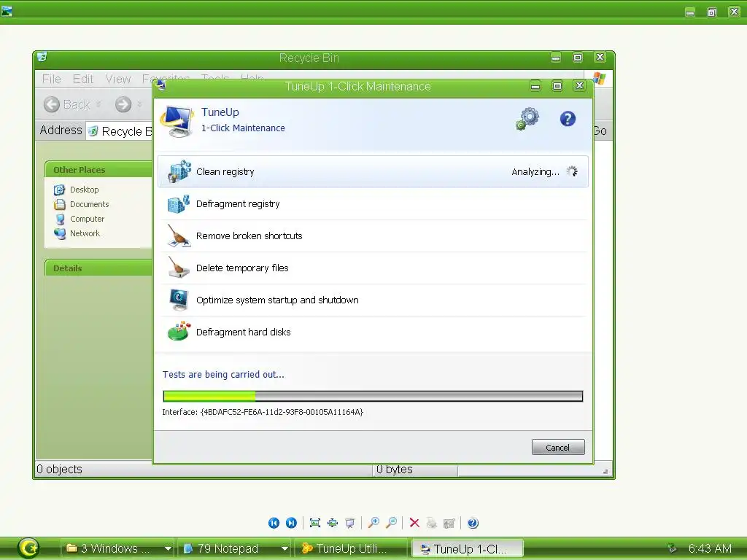
Task: Click the greyed-out print icon in viewer toolbar
Action: point(432,523)
